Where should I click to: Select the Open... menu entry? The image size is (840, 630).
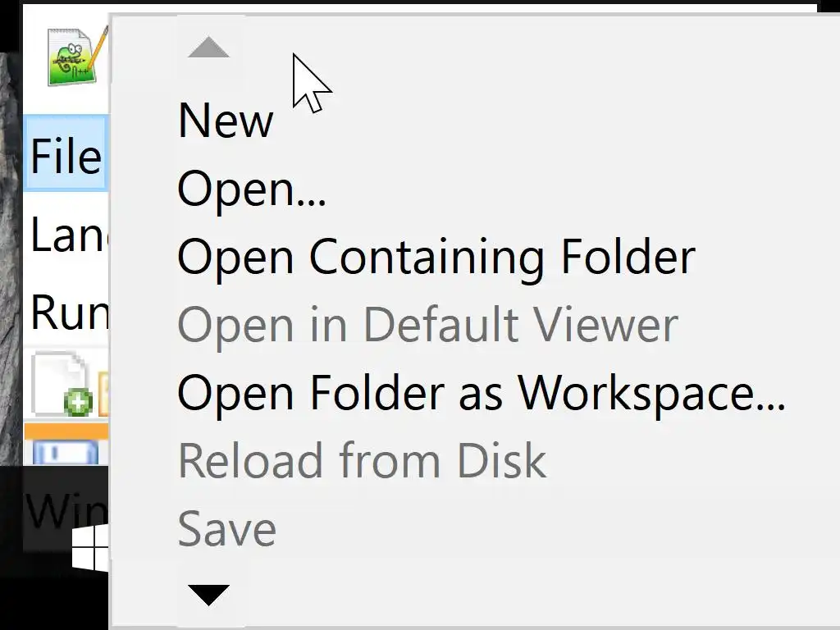[x=251, y=189]
